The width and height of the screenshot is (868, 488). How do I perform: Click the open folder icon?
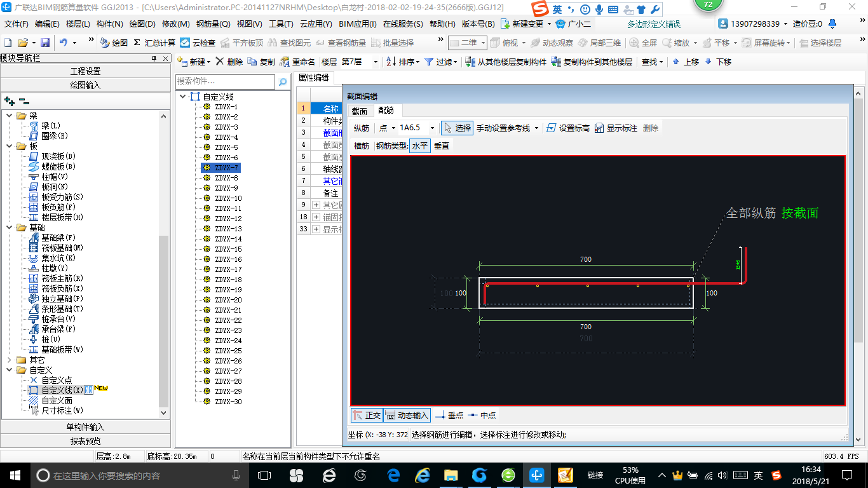pos(22,43)
